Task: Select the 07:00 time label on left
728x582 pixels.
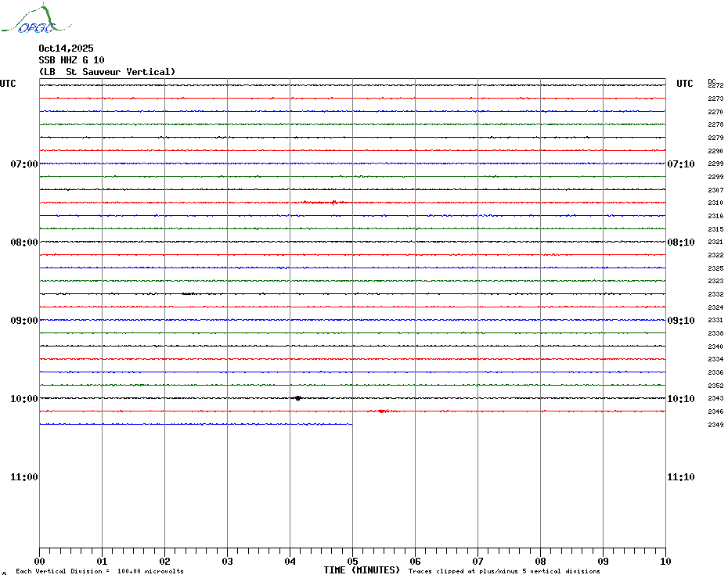Action: click(x=24, y=164)
